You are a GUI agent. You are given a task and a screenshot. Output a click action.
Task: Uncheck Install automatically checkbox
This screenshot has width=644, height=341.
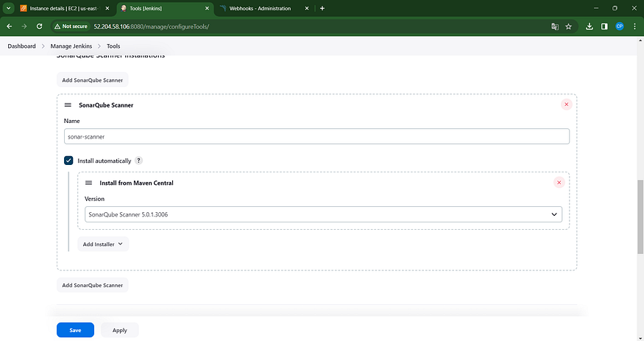(x=68, y=161)
